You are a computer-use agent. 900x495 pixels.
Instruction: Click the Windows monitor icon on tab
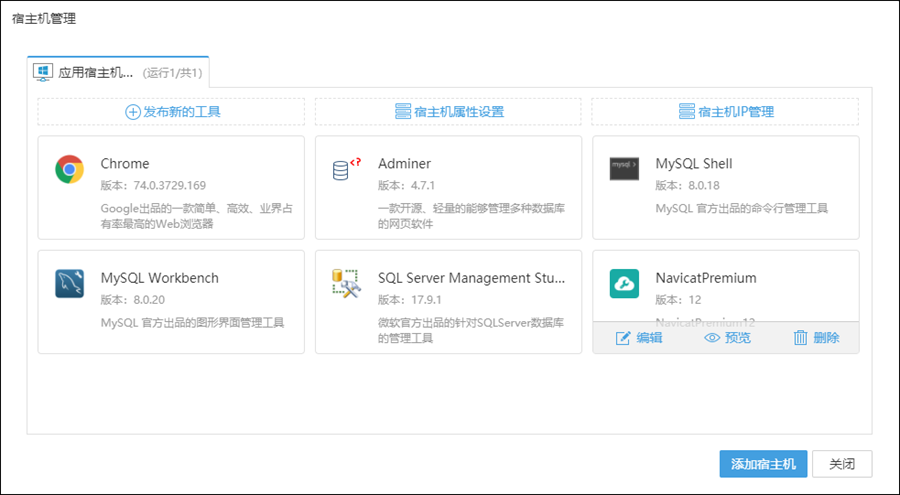[43, 72]
